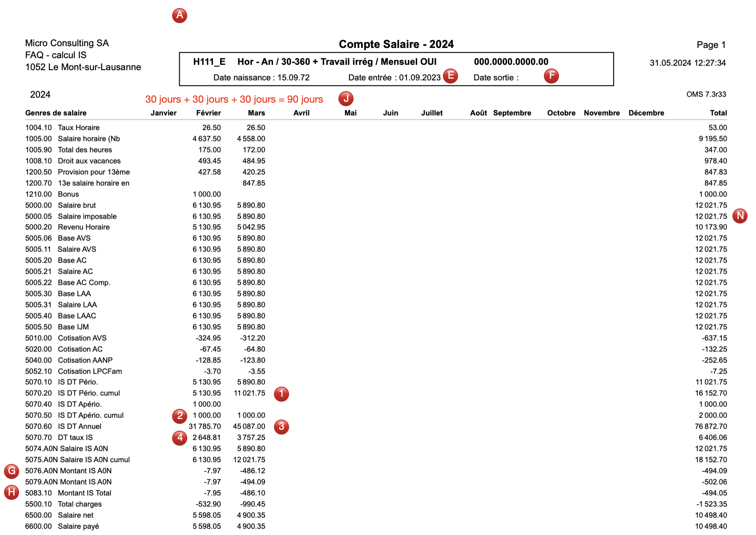
Task: Click the "Page 1" indicator
Action: (x=711, y=45)
